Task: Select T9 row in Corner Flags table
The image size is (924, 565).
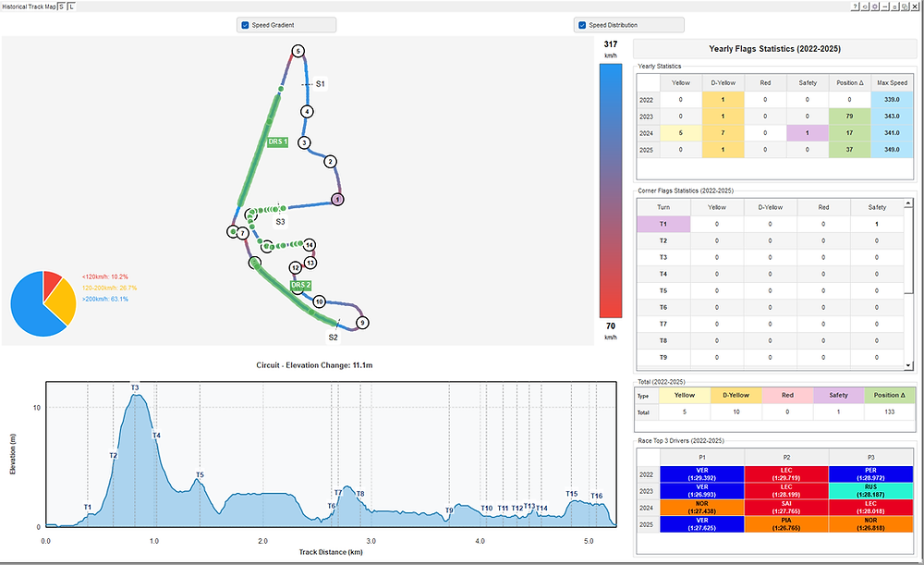Action: [x=771, y=357]
